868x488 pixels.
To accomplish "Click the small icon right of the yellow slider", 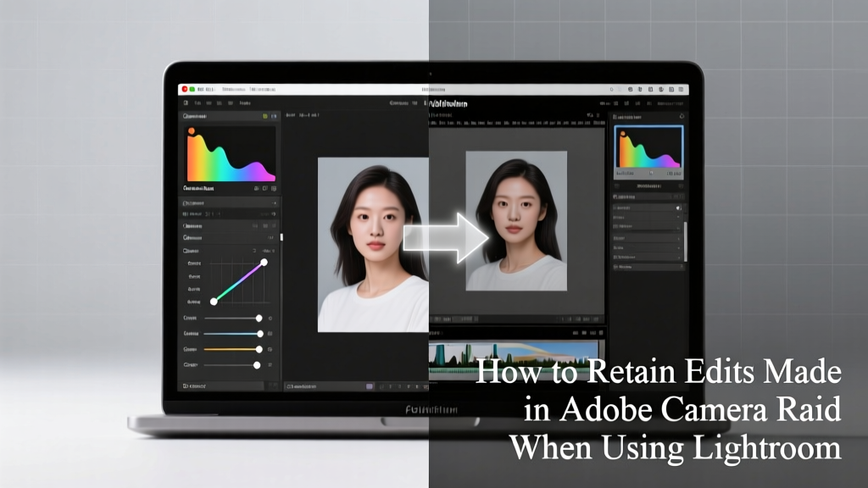I will (270, 349).
